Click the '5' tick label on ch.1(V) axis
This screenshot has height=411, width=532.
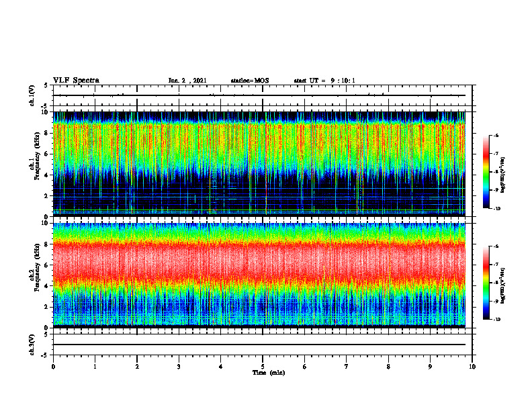(x=47, y=85)
